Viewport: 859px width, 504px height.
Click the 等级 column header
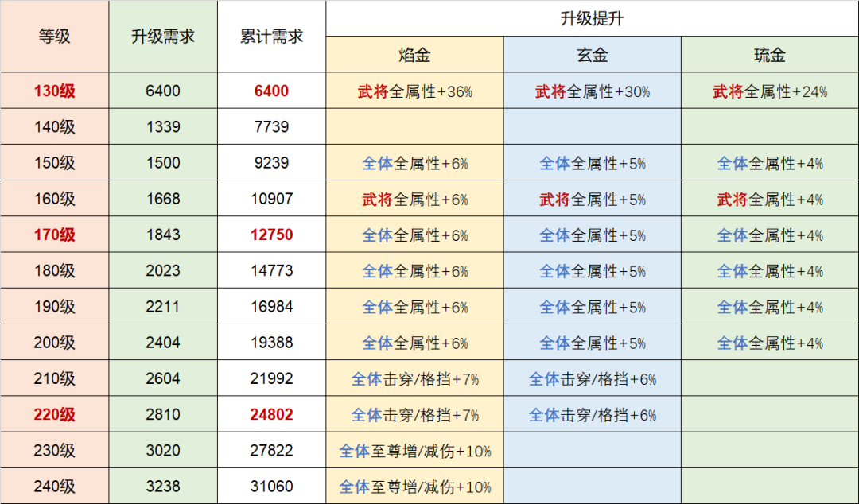coord(54,36)
